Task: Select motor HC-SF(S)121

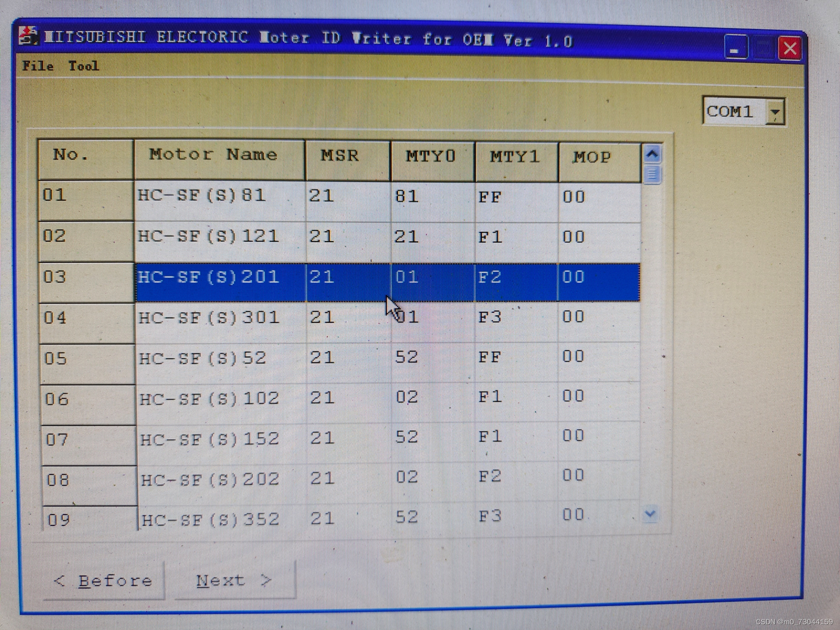Action: click(x=220, y=242)
